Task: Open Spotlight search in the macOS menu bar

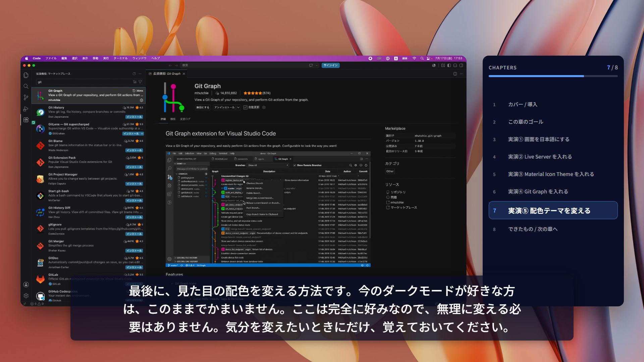Action: click(422, 58)
